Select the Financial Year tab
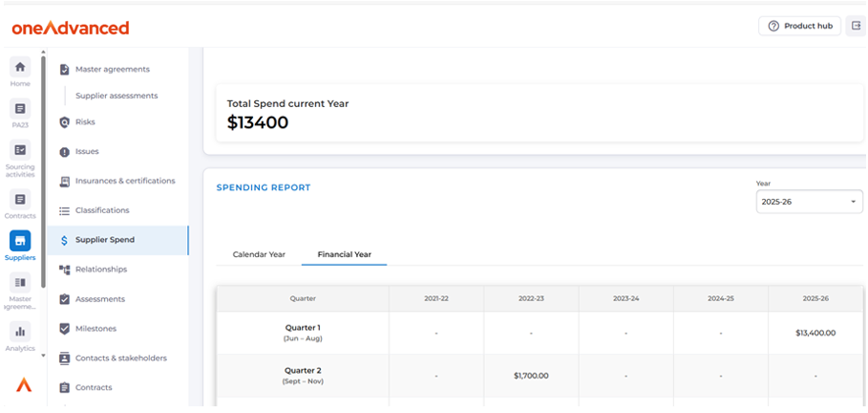This screenshot has width=868, height=413. click(344, 254)
